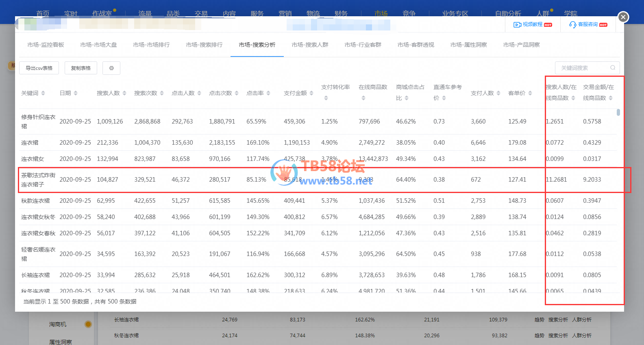
Task: Switch to 市场-搜索排行 tab
Action: coord(204,45)
